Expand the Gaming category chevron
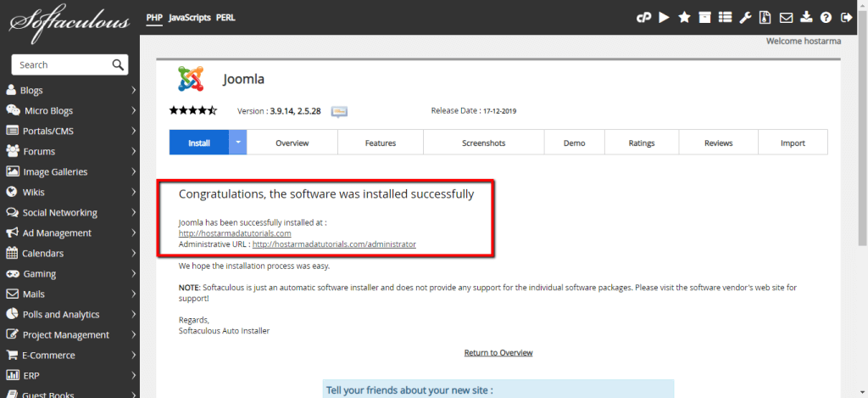The width and height of the screenshot is (868, 398). pos(133,274)
